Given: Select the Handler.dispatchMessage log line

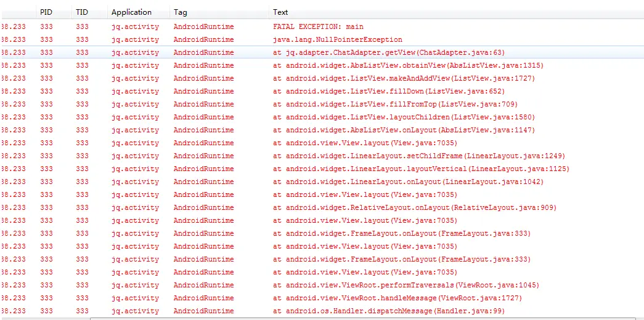Looking at the screenshot, I should pyautogui.click(x=322, y=311).
